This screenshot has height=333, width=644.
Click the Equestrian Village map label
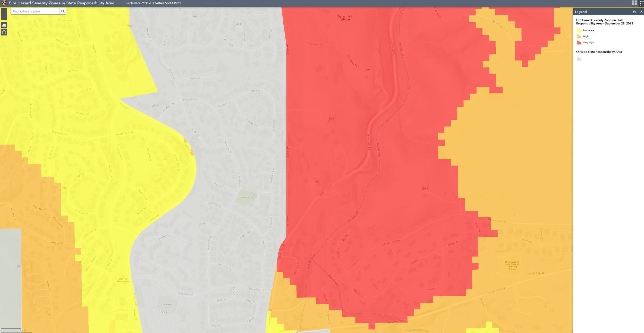click(345, 18)
